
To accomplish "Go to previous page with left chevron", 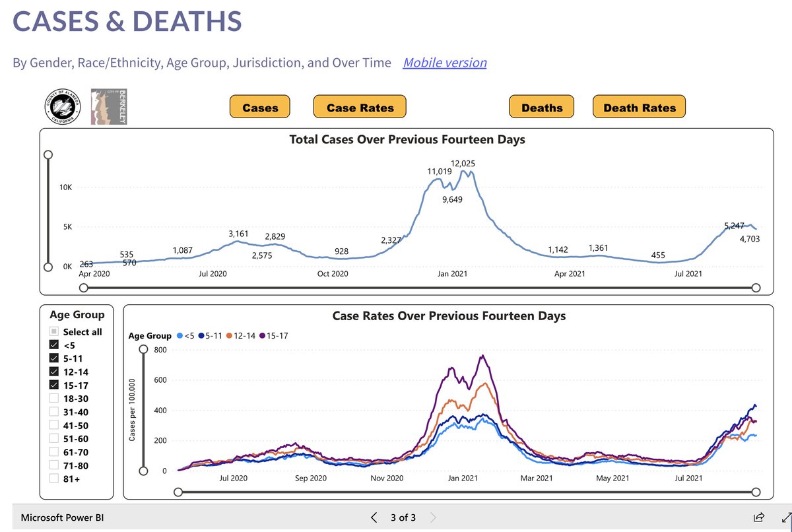I will pyautogui.click(x=374, y=517).
